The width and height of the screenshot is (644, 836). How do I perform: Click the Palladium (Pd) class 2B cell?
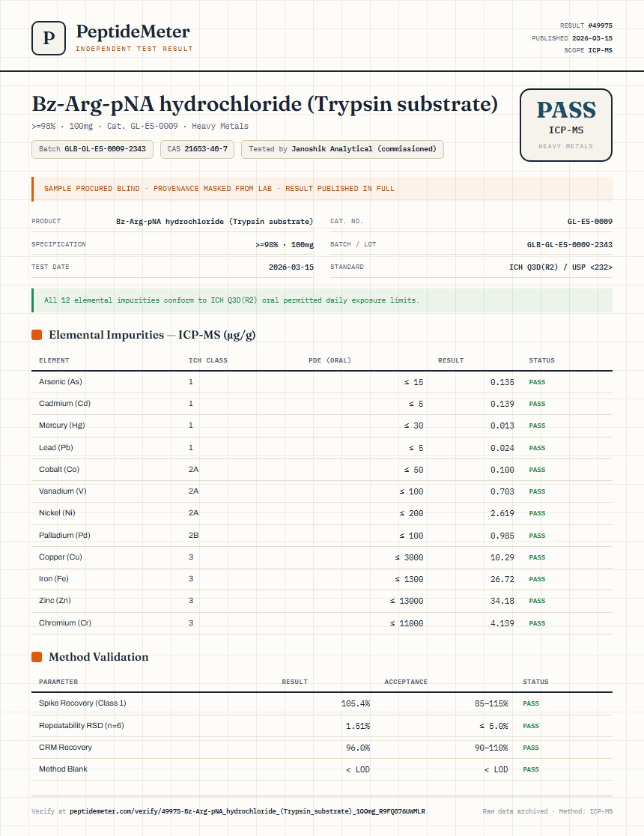pyautogui.click(x=193, y=536)
